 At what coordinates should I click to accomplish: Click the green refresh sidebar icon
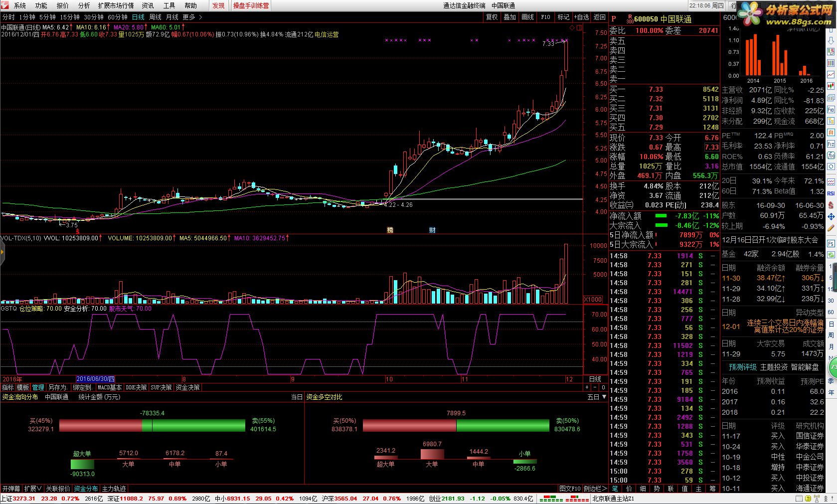tap(831, 254)
